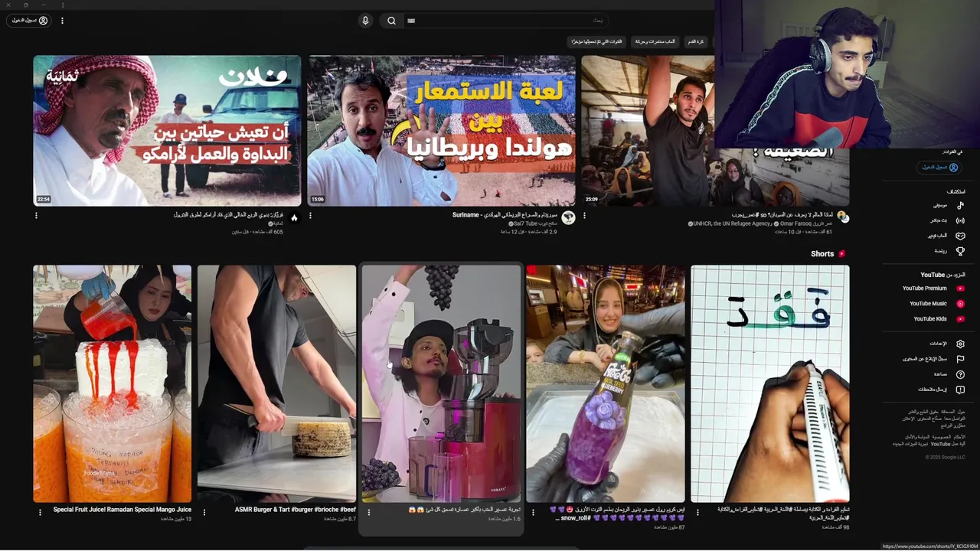Click the voice search microphone icon
Screen dimensions: 980x551
(365, 21)
